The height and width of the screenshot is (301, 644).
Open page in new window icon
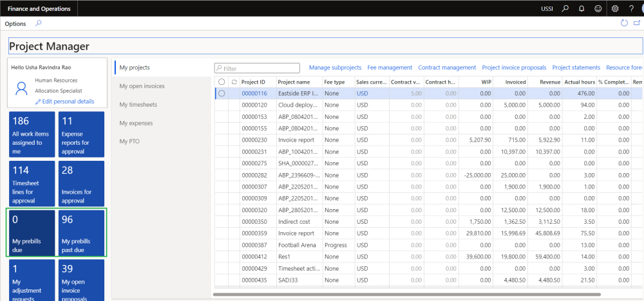tap(637, 23)
